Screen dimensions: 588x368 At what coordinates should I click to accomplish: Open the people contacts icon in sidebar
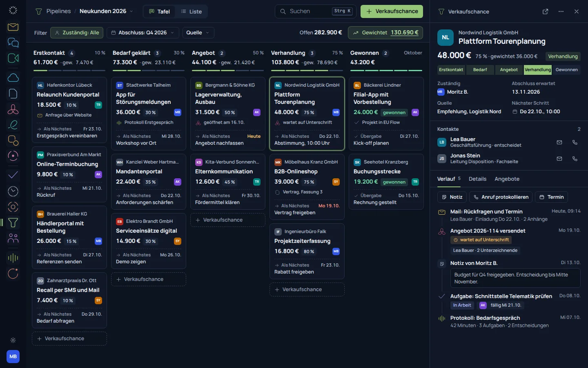point(13,238)
